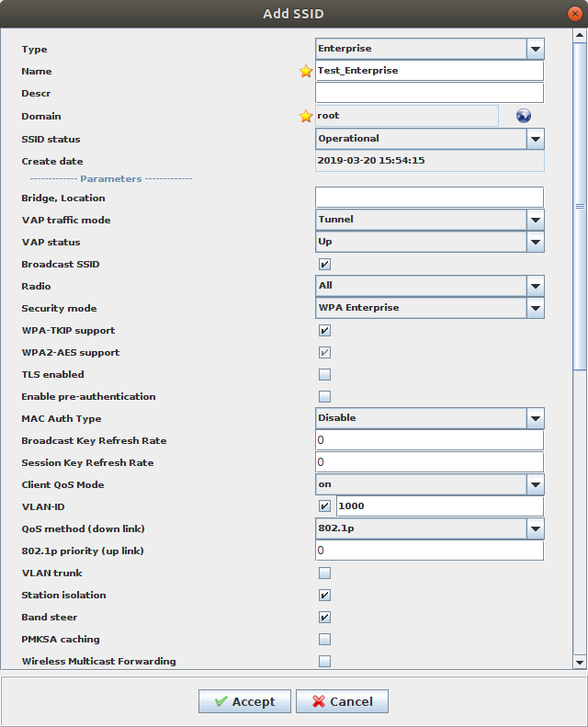Close the Add SSID dialog window
Screen dimensions: 588x727
pos(574,13)
